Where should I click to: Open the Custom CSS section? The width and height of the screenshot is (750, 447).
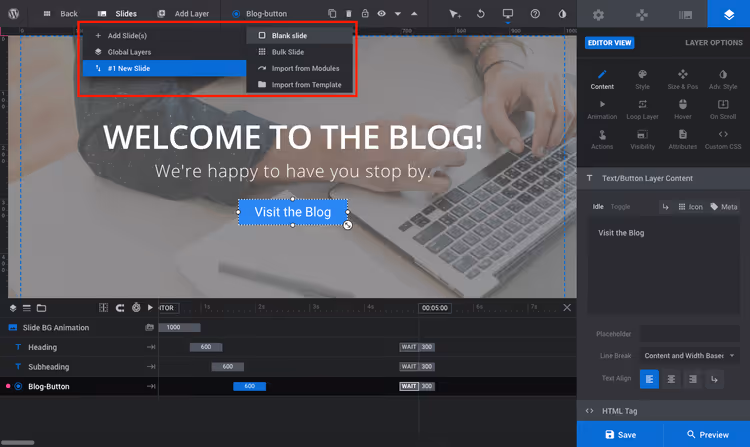[x=723, y=140]
